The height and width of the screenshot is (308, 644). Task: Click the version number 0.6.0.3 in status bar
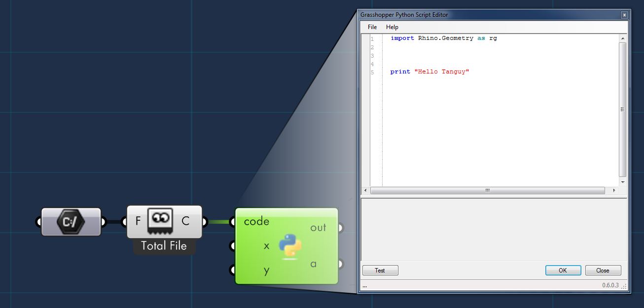tap(611, 285)
